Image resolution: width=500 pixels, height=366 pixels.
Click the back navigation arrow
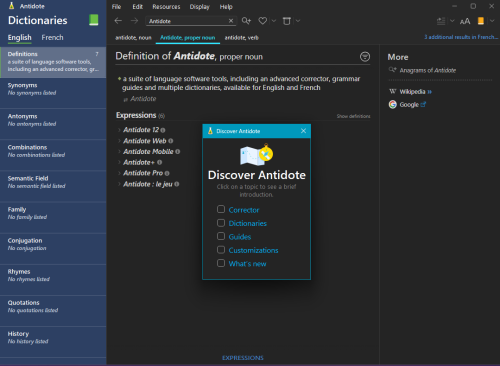[x=118, y=21]
